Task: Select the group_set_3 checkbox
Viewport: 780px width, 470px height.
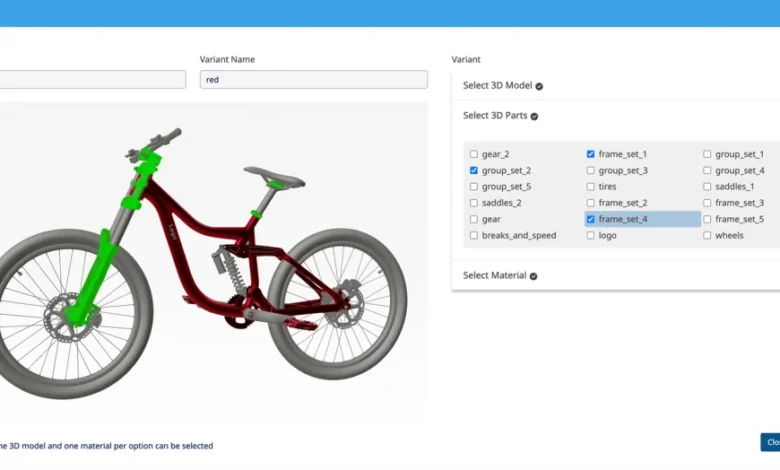Action: pos(590,171)
